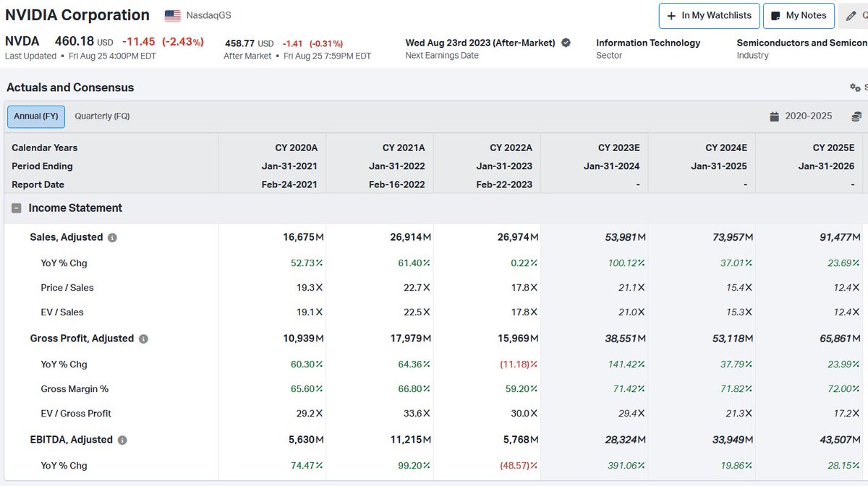Add NVDA via In My Watchlists button

coord(708,15)
